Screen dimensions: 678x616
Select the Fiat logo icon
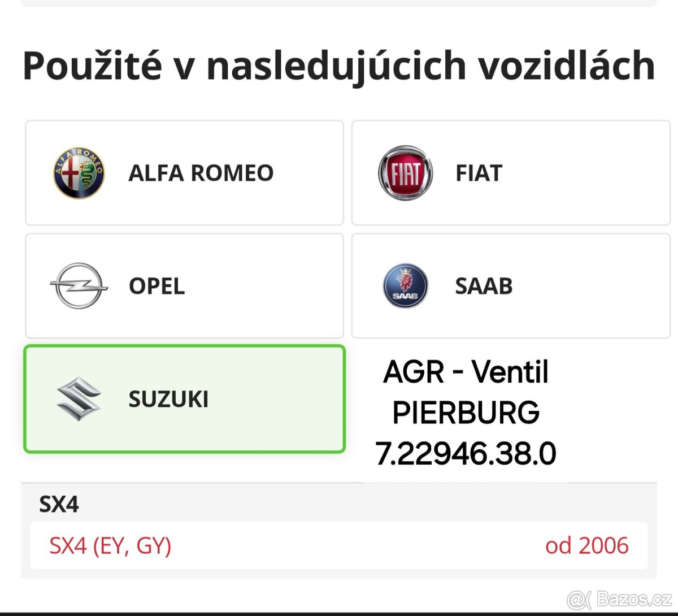pyautogui.click(x=406, y=173)
